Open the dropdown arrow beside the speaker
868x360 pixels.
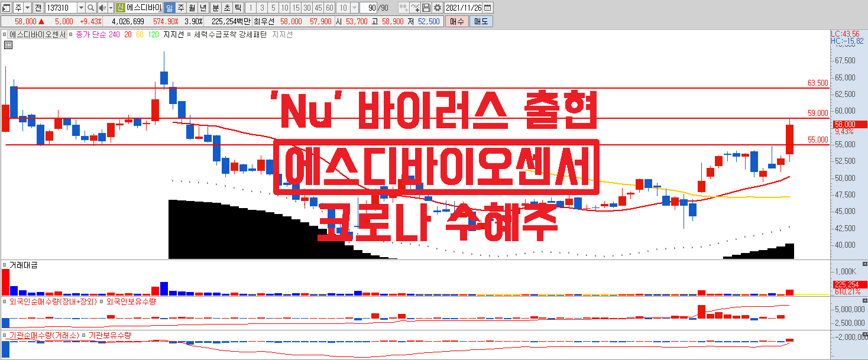tap(111, 8)
